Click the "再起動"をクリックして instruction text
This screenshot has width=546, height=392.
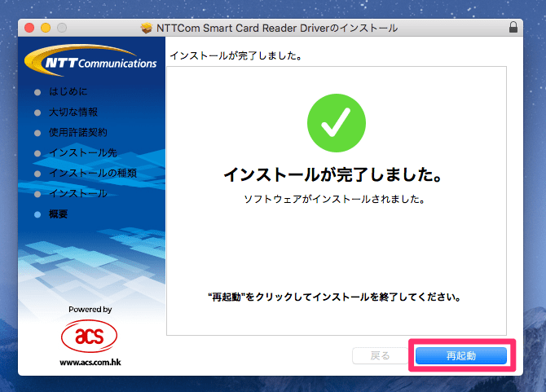[x=335, y=297]
